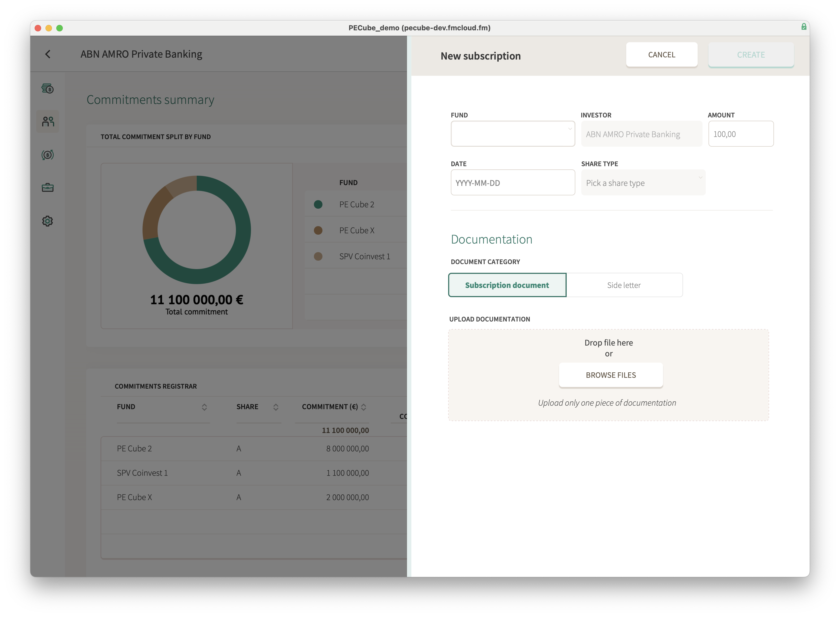Open the cash flow dollar-cycle sidebar icon
840x617 pixels.
tap(47, 155)
